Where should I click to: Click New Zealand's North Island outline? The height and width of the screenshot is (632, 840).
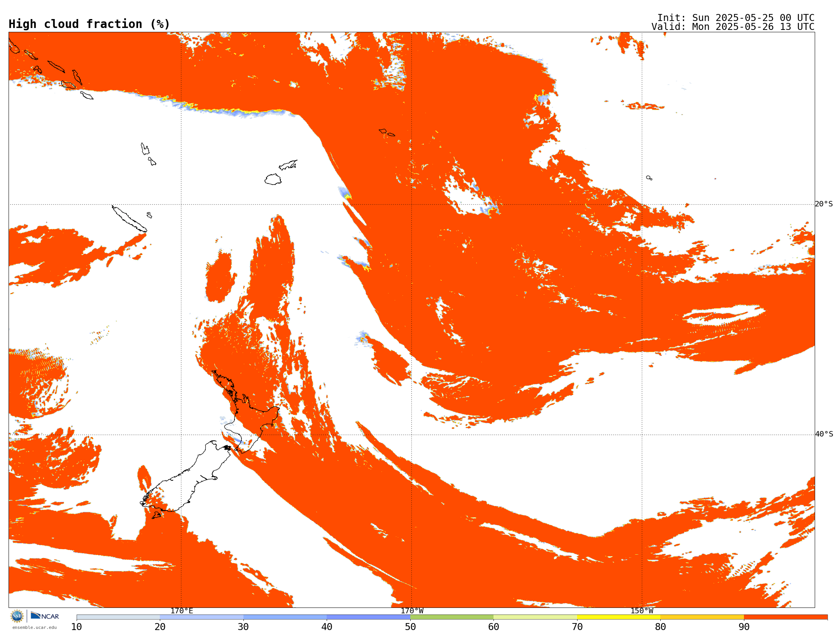click(x=246, y=412)
